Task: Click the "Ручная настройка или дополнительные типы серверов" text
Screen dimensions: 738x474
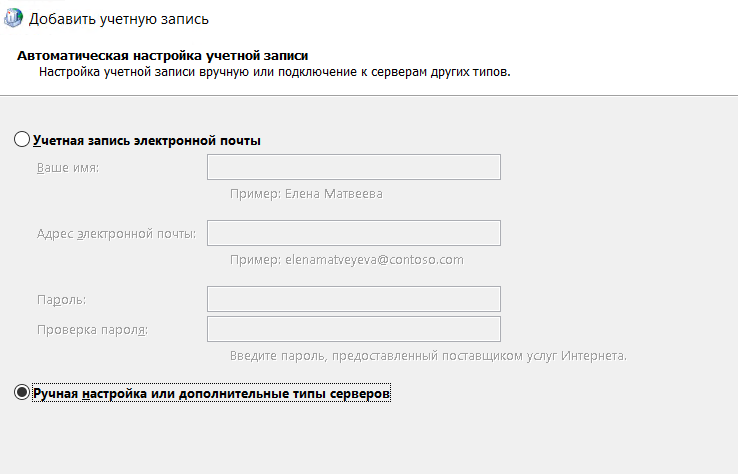Action: [x=211, y=395]
